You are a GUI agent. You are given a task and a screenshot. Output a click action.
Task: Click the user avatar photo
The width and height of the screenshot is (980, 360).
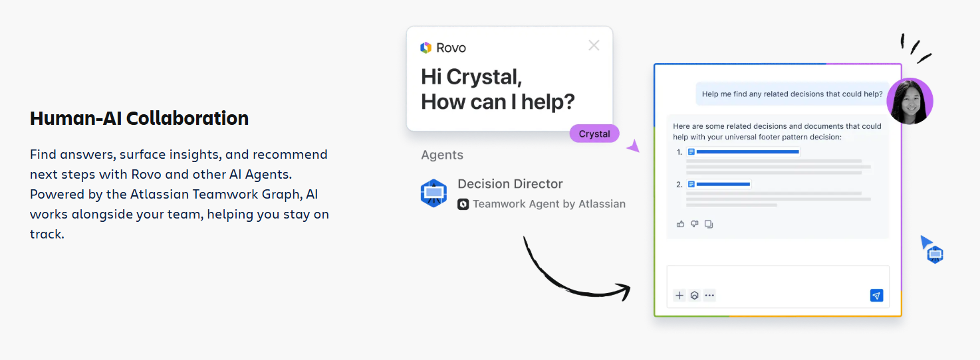910,101
